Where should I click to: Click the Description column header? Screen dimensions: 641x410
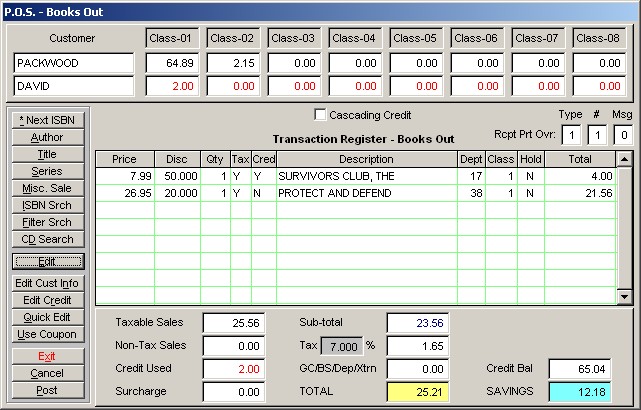tap(367, 159)
